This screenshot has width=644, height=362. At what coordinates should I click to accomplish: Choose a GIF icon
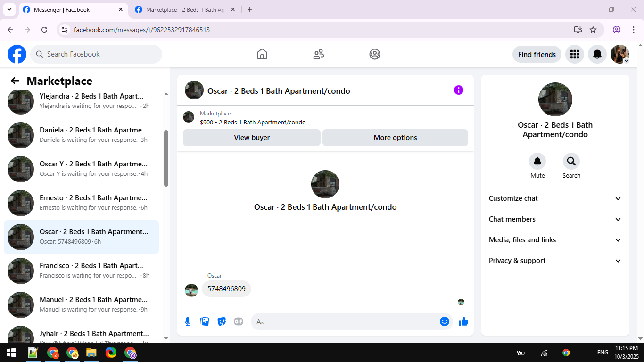click(x=239, y=321)
